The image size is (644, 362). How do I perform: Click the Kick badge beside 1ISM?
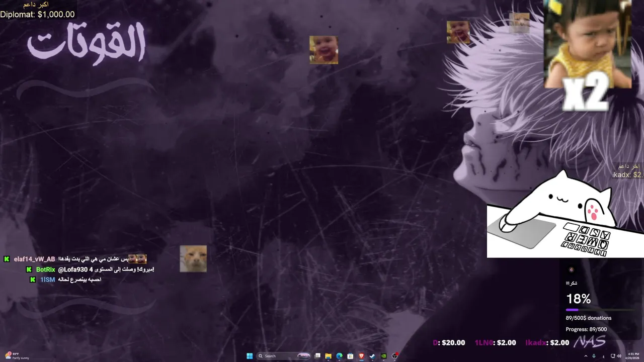tap(33, 280)
